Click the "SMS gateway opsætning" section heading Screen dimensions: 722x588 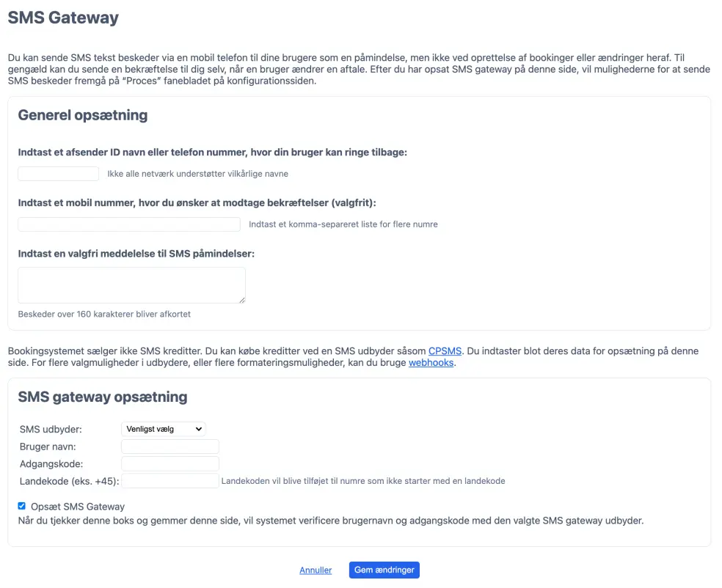(x=102, y=397)
